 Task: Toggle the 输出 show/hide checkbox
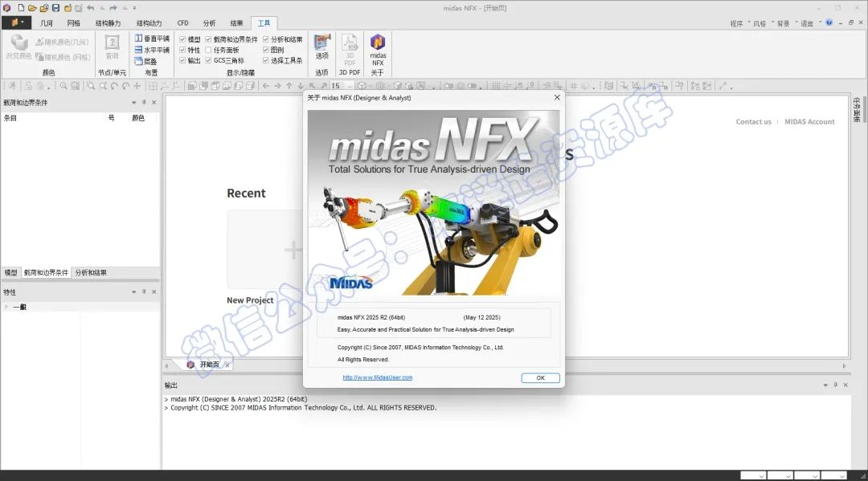point(182,60)
